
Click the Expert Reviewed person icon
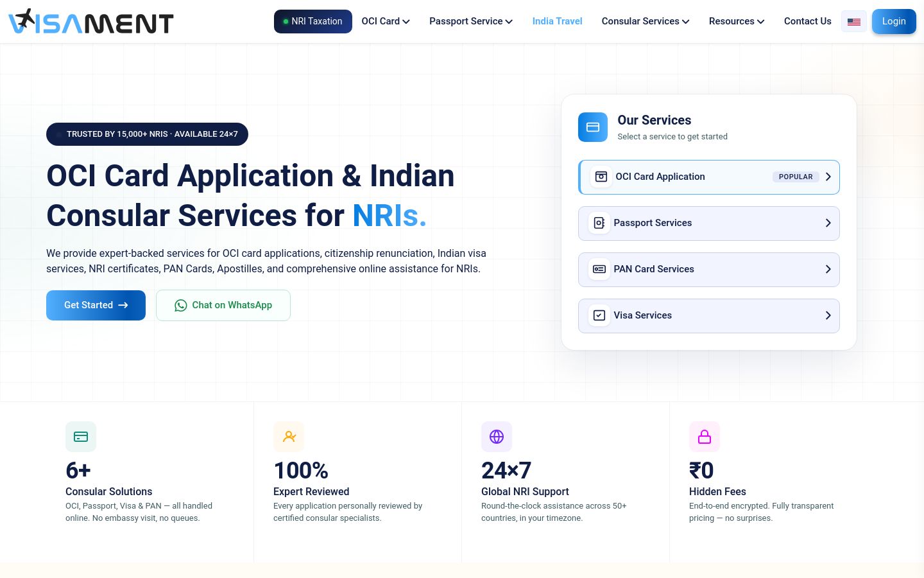(289, 437)
